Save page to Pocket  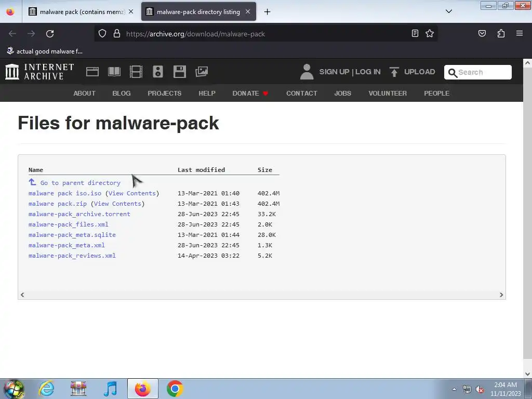click(482, 33)
